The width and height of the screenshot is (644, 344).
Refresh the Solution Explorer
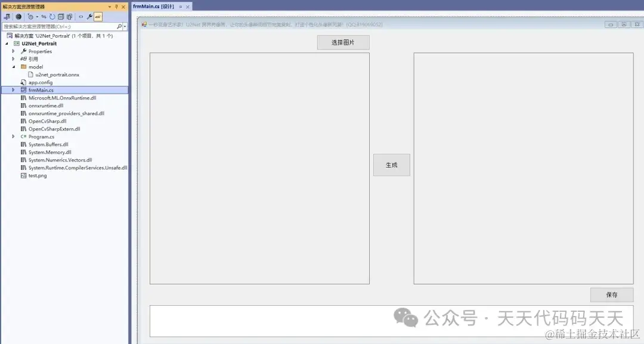(x=52, y=17)
